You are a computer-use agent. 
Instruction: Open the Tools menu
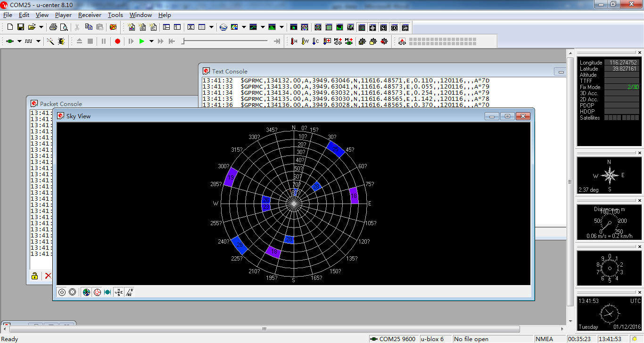click(115, 15)
